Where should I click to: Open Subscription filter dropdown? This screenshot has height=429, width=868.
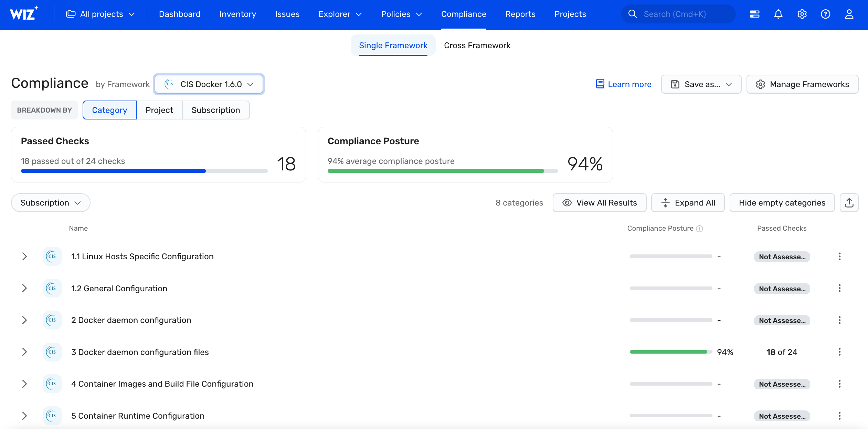(x=51, y=203)
